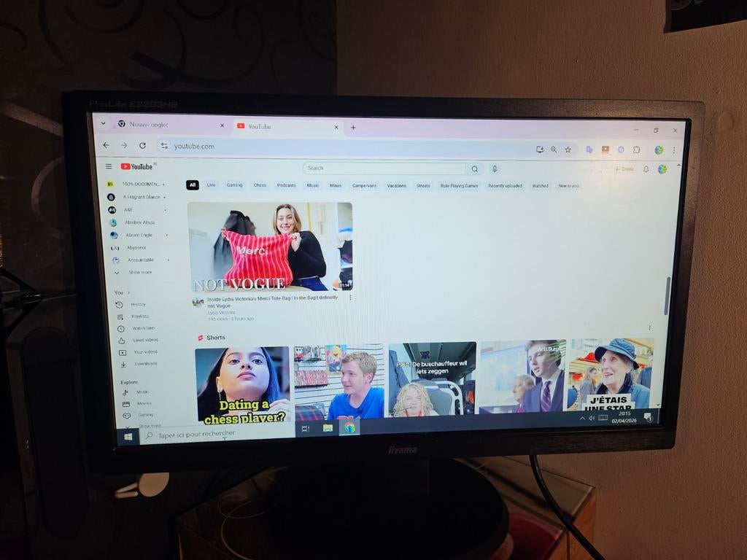Select the Gaming filter chip

[x=234, y=185]
